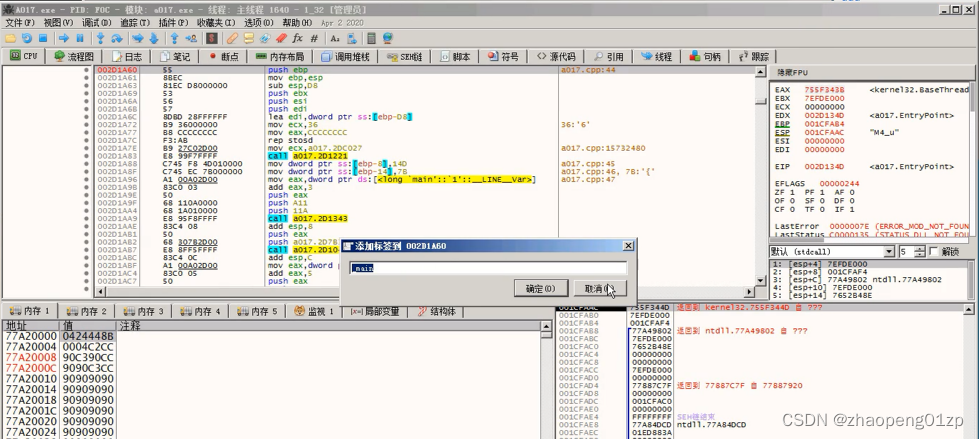
Task: Open the 插件(P) menu
Action: (172, 22)
